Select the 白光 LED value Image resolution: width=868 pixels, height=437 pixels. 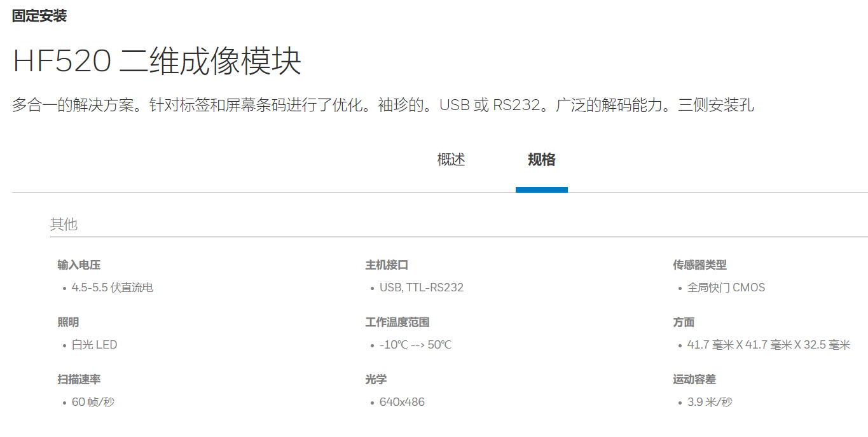point(94,345)
